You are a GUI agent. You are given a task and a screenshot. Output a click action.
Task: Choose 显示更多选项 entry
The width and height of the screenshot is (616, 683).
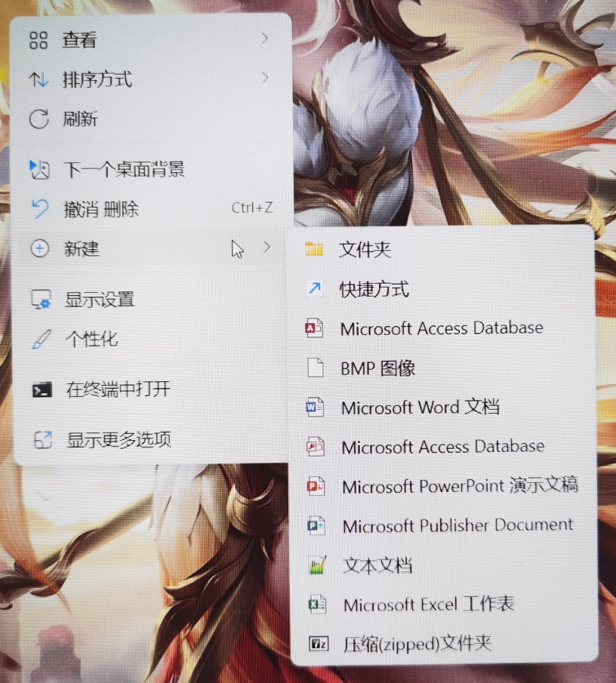[x=151, y=440]
